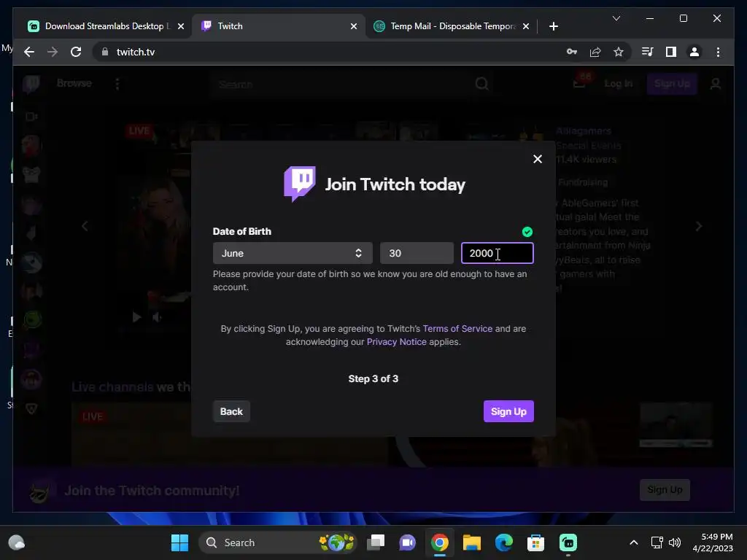Viewport: 747px width, 560px height.
Task: Click the purple Sign Up dialog button
Action: coord(508,411)
